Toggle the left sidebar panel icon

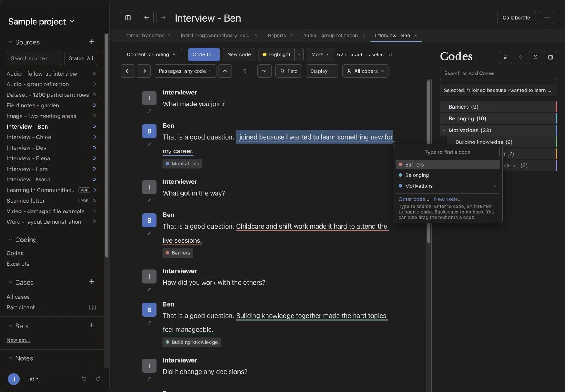[128, 18]
